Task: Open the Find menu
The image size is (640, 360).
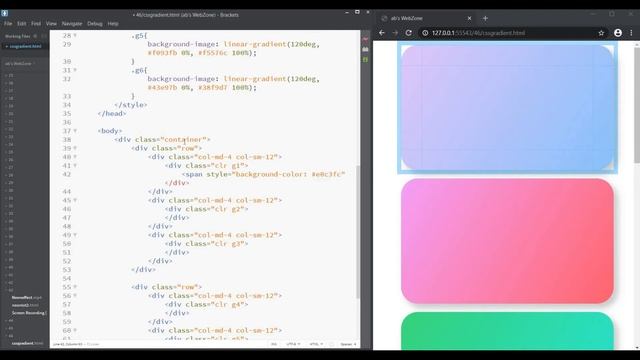Action: point(36,24)
